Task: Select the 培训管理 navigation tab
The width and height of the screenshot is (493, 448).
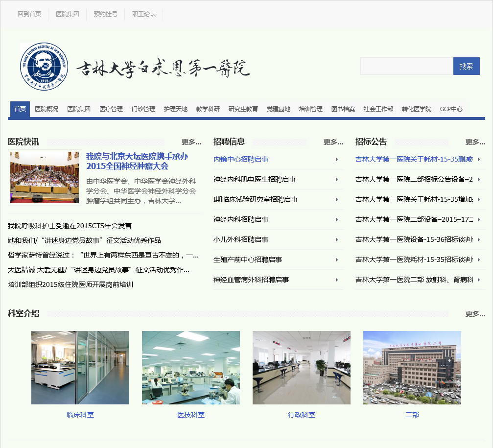Action: [311, 109]
